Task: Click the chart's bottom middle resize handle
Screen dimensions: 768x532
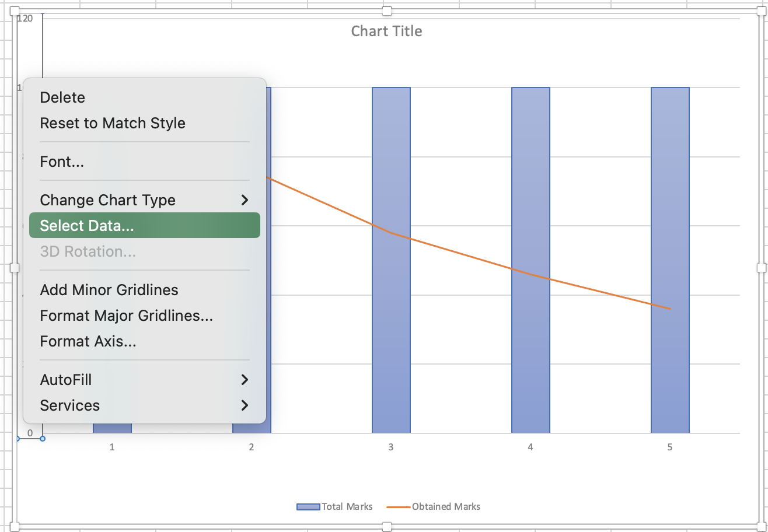Action: pos(386,527)
